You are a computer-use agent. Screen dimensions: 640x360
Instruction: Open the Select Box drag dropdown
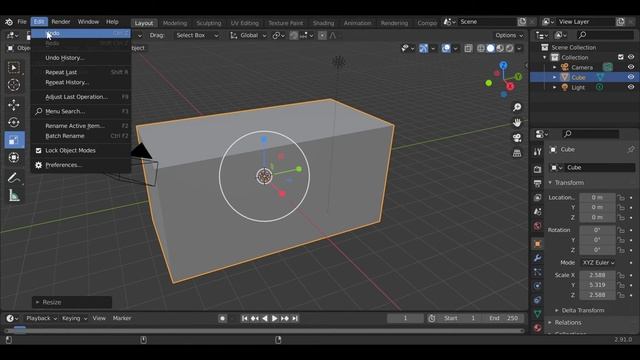point(197,36)
